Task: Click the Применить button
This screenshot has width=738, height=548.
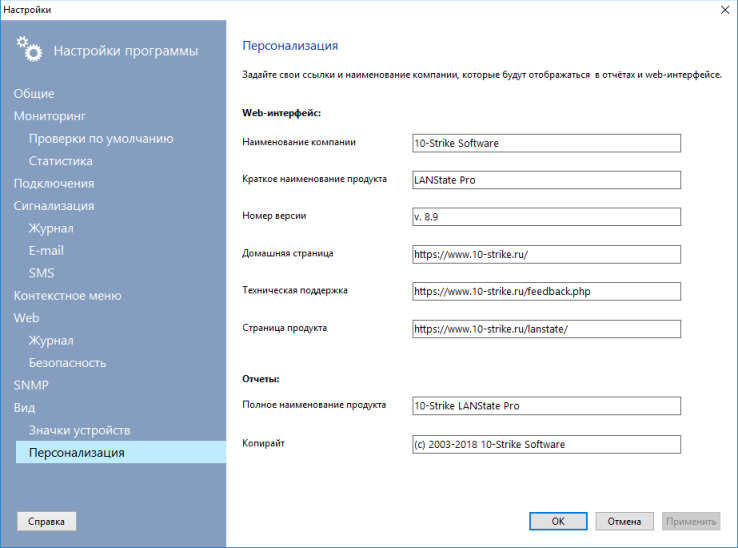Action: point(691,522)
